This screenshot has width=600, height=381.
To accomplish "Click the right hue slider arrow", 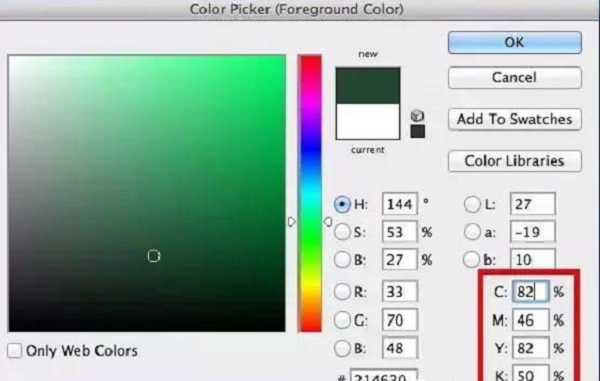I will click(x=328, y=221).
